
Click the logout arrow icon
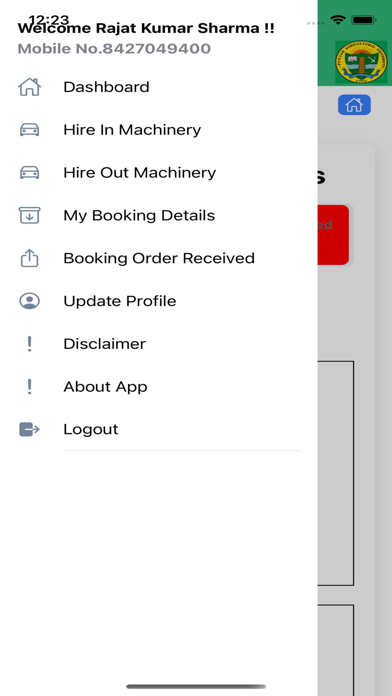point(29,429)
